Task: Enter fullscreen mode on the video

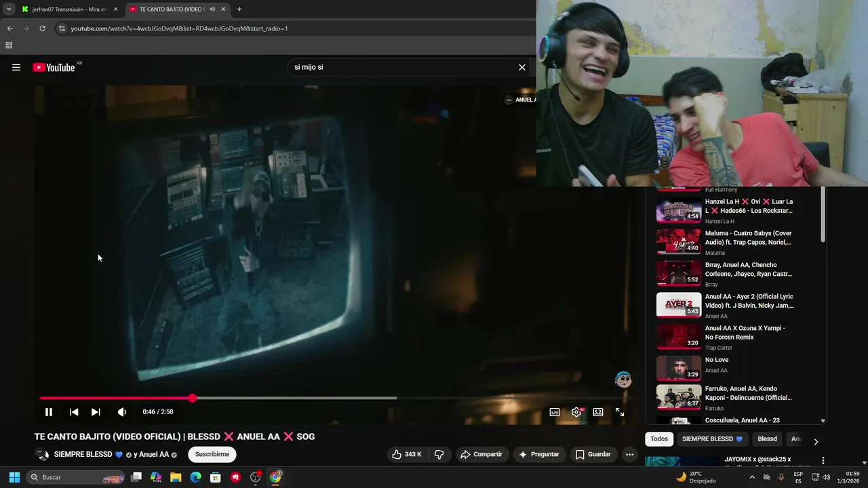Action: [620, 412]
